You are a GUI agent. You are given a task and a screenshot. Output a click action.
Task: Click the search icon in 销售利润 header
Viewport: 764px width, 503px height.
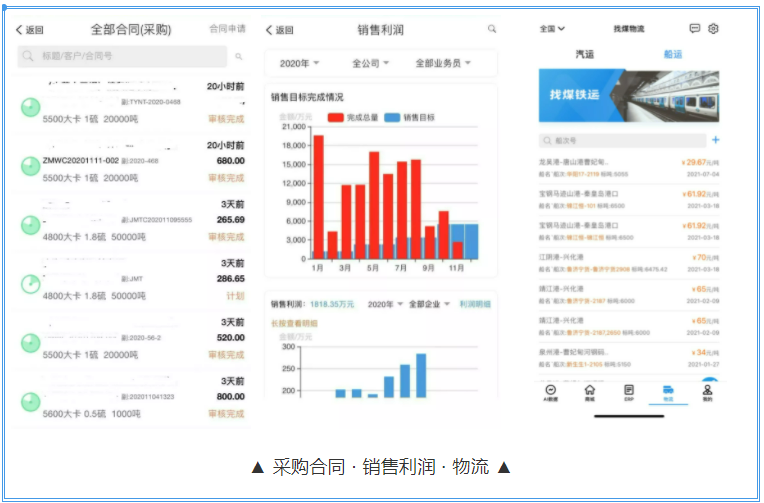pyautogui.click(x=492, y=30)
